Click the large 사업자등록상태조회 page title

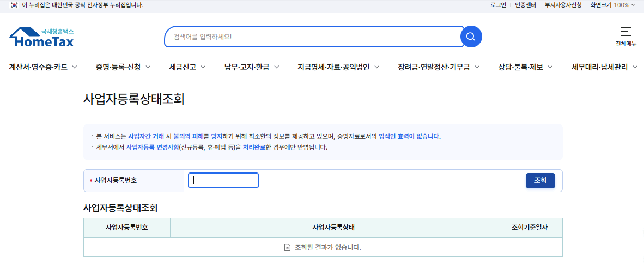134,100
